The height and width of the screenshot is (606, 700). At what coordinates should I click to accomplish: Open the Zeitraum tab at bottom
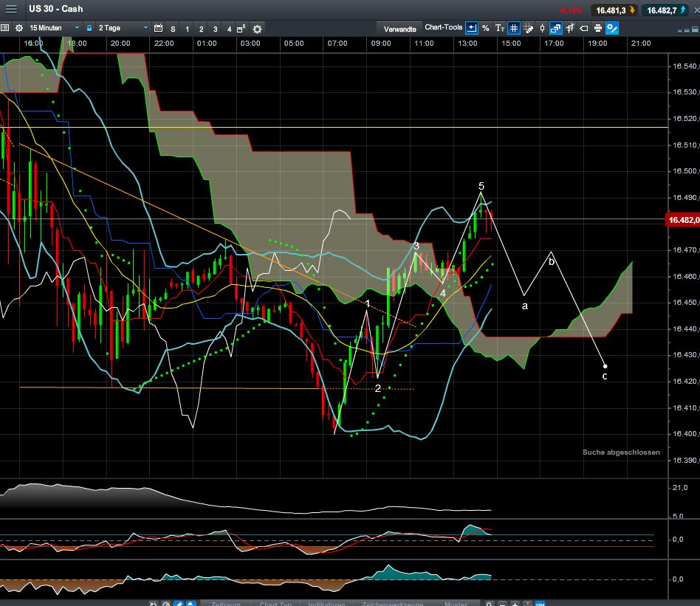(x=226, y=603)
